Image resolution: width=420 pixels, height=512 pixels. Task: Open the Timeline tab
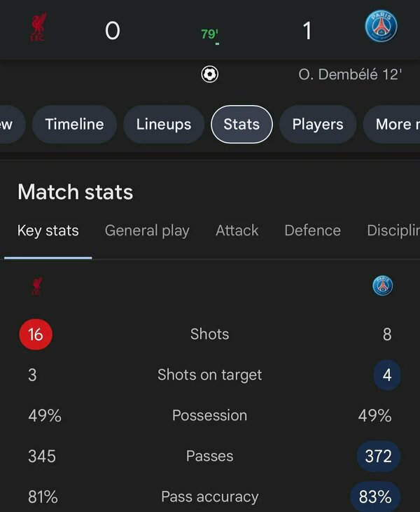(74, 125)
